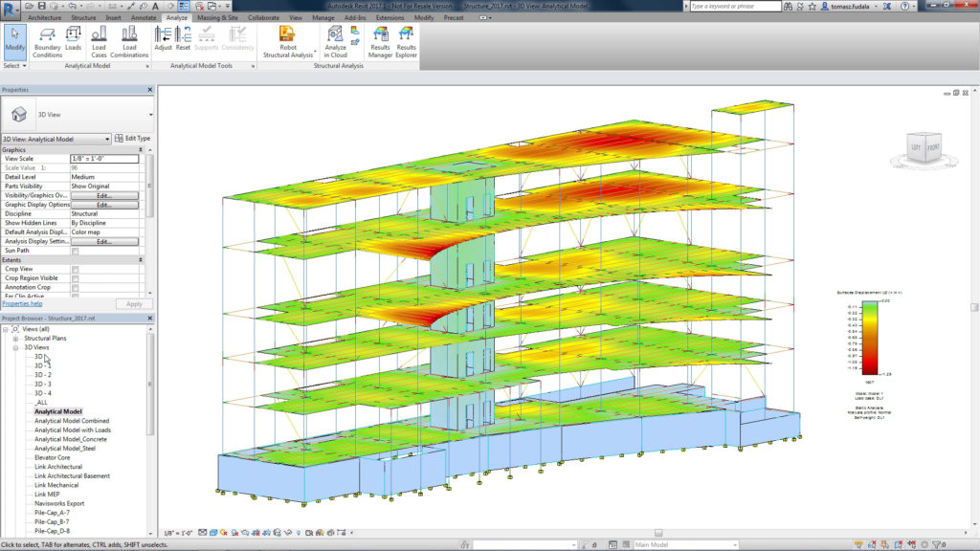The width and height of the screenshot is (980, 551).
Task: Click Edit for Graphic Display Options
Action: tap(104, 205)
